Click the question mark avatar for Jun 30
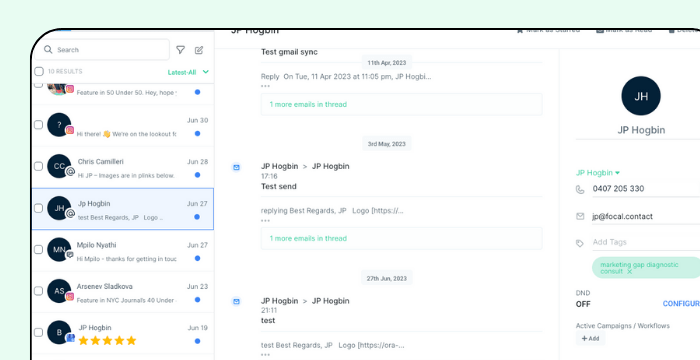Screen dimensions: 700x360 [x=59, y=125]
